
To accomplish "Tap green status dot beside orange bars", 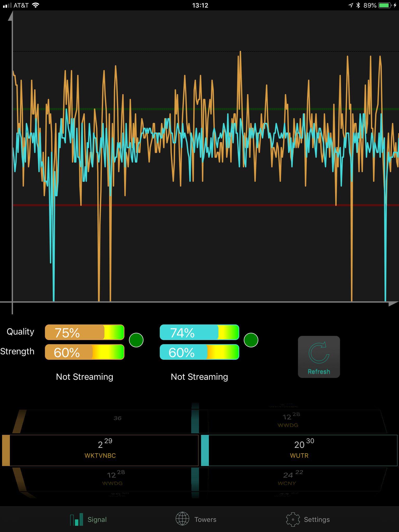I will tap(136, 340).
